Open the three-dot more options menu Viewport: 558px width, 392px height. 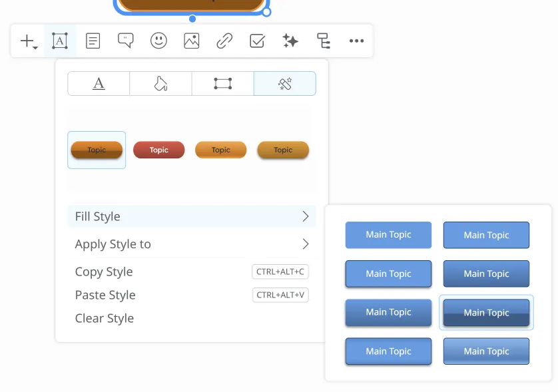356,41
